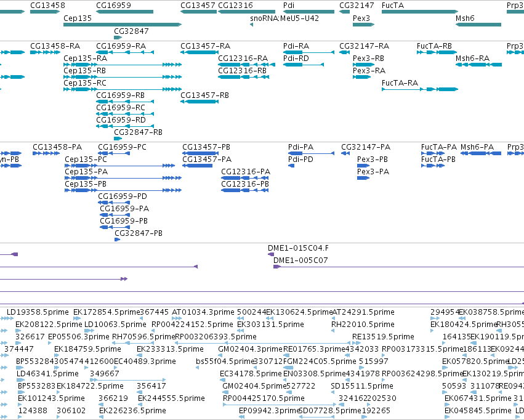The height and width of the screenshot is (420, 524).
Task: Select the CG32847-RB transcript
Action: point(118,139)
